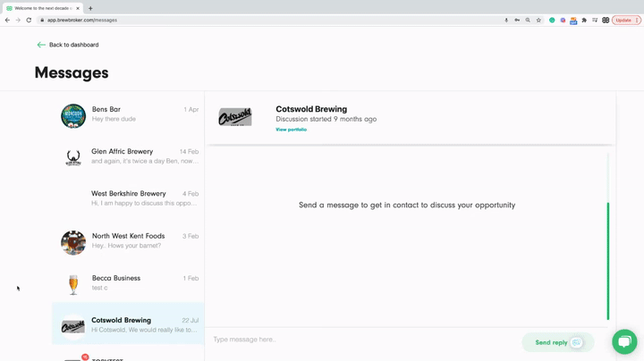This screenshot has height=361, width=644.
Task: Click the Glen Affric Brewery logo
Action: tap(73, 158)
